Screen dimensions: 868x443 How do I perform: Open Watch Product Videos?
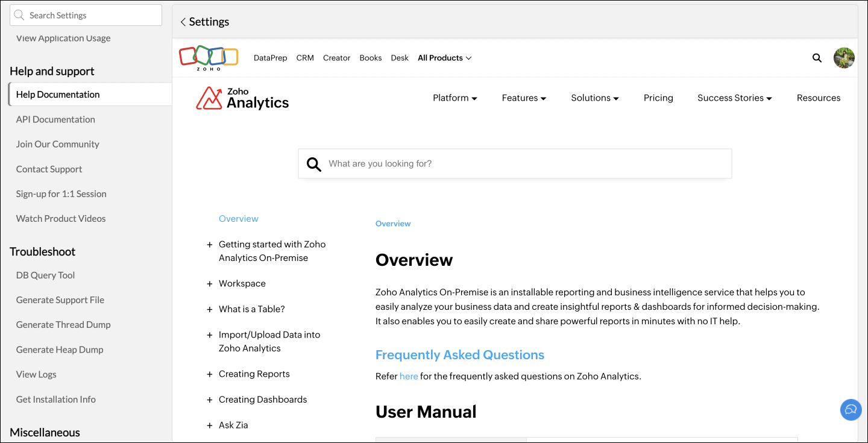61,219
